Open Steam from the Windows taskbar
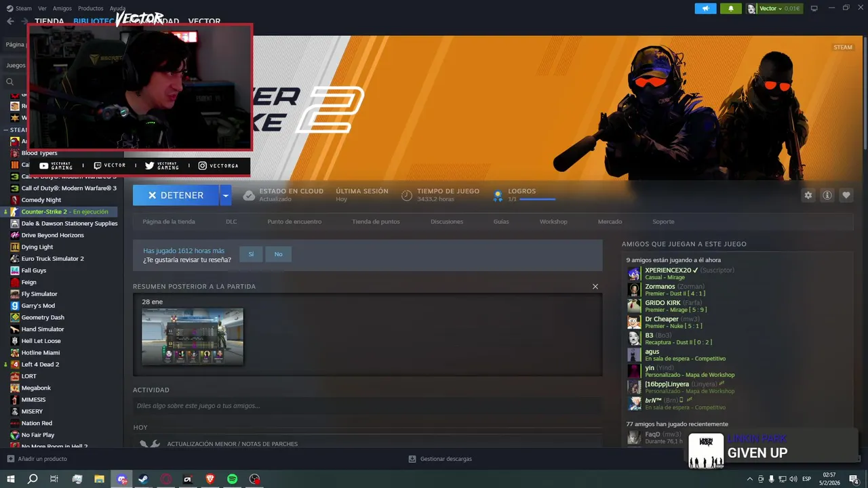The width and height of the screenshot is (868, 488). (143, 479)
